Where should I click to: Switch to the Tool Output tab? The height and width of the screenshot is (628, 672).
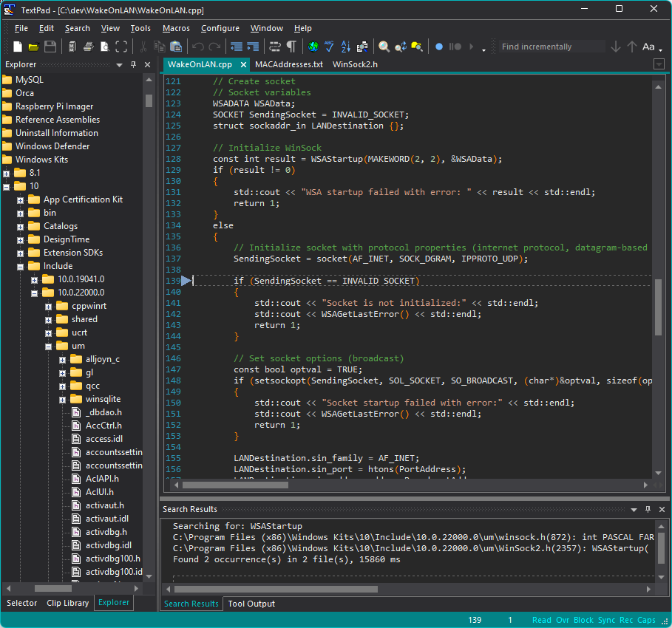[x=251, y=604]
